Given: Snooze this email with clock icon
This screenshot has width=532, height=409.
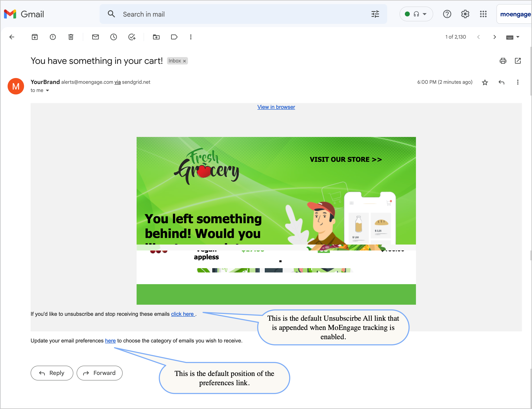Looking at the screenshot, I should click(114, 37).
